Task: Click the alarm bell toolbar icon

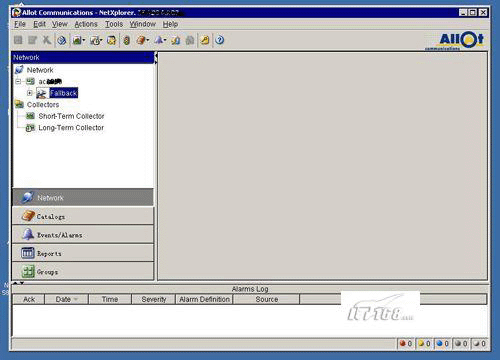Action: pos(159,40)
